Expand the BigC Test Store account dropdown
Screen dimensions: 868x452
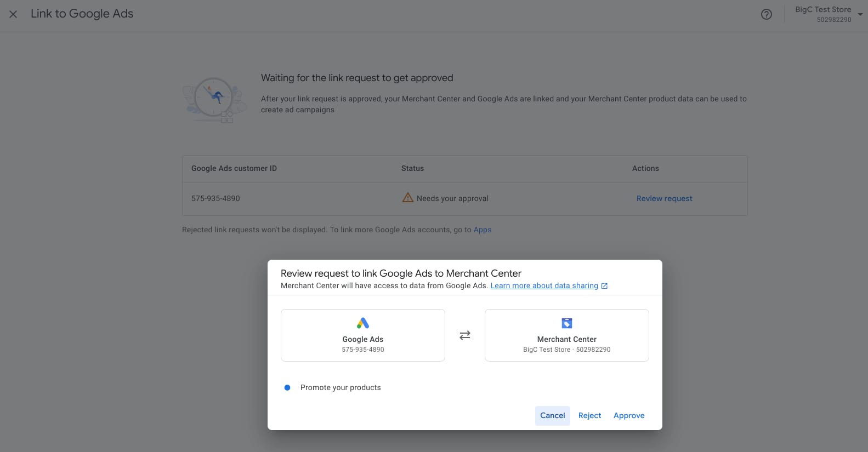click(x=859, y=14)
